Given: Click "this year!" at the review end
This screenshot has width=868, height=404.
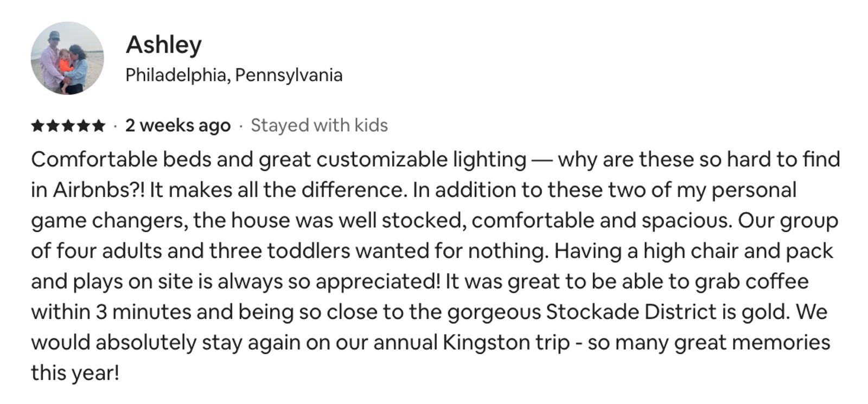Looking at the screenshot, I should tap(75, 373).
